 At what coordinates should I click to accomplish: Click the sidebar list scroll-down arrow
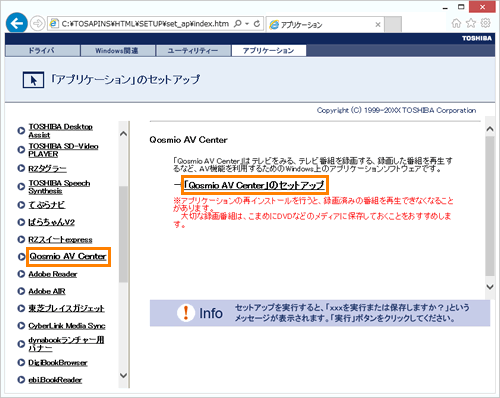coord(123,375)
